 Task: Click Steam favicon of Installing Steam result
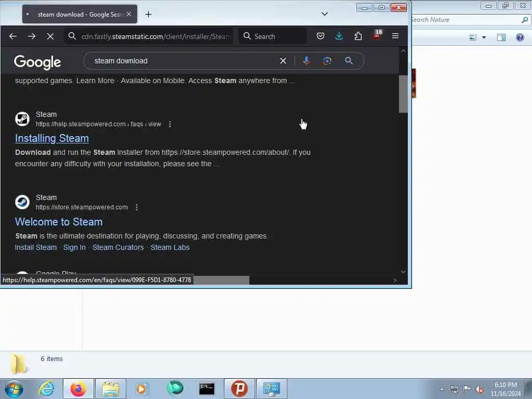point(22,119)
